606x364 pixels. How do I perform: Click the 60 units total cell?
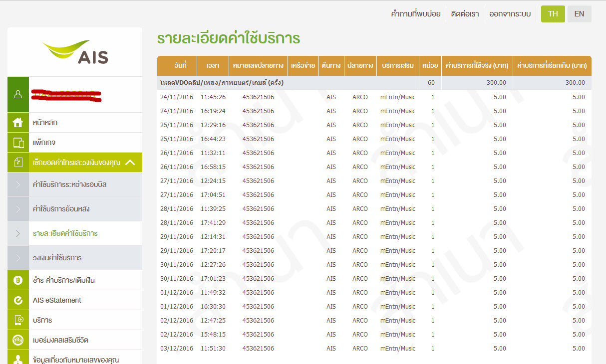[x=431, y=83]
